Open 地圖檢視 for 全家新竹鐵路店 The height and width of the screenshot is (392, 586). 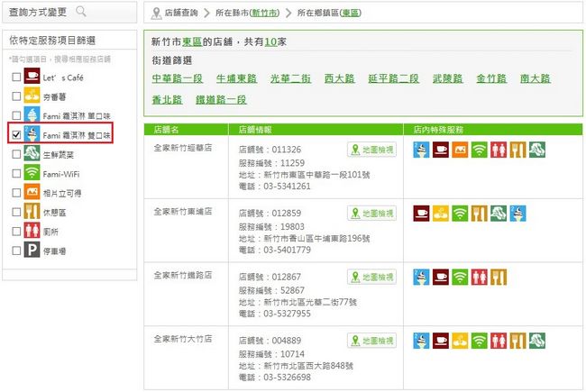[x=371, y=277]
